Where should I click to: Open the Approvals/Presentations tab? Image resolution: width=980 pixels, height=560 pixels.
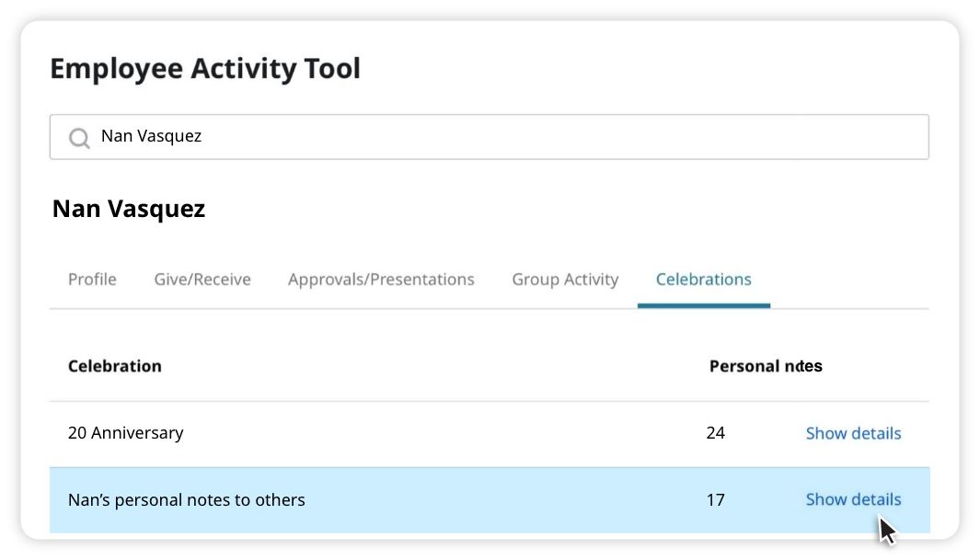point(381,279)
